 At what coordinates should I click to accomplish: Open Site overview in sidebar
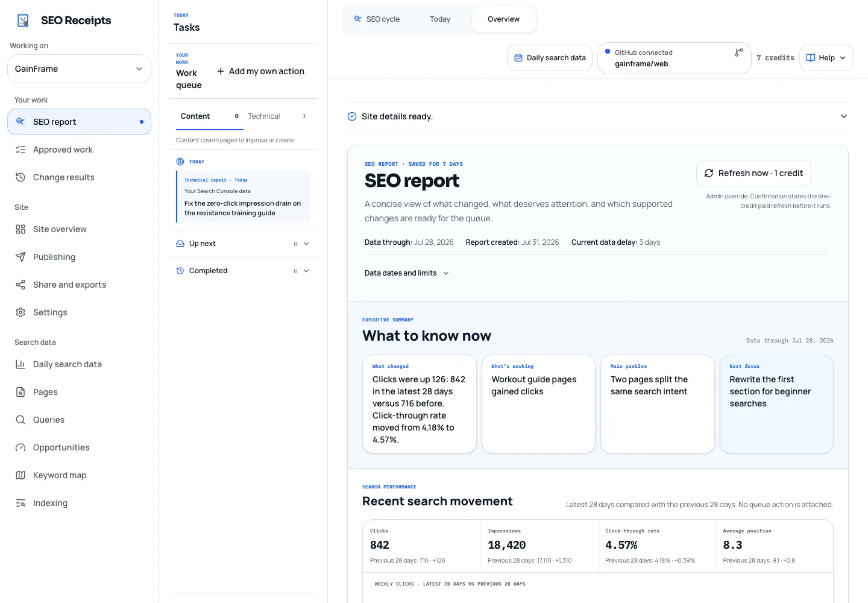[x=79, y=229]
